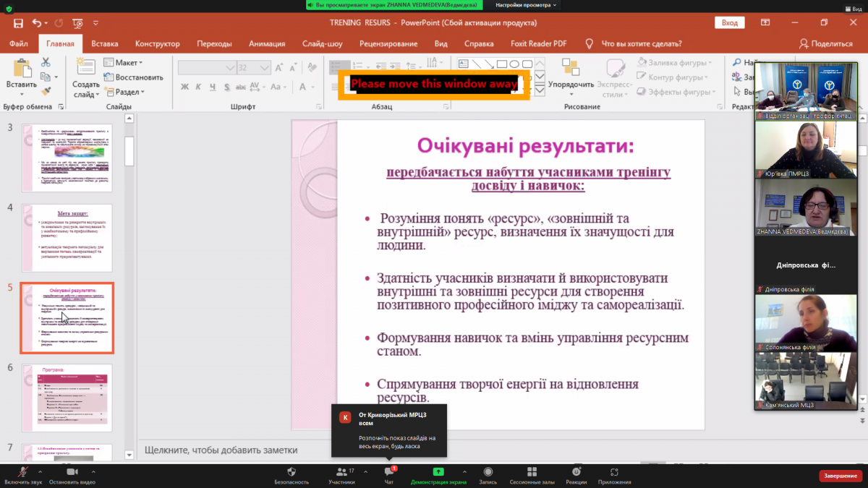Open the Zoom Chat (Чат) icon
868x488 pixels.
(388, 471)
